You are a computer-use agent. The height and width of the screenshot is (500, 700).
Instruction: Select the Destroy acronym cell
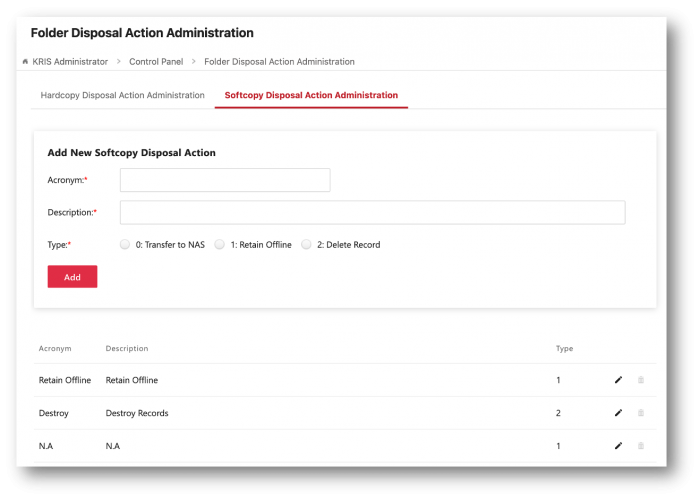[54, 413]
